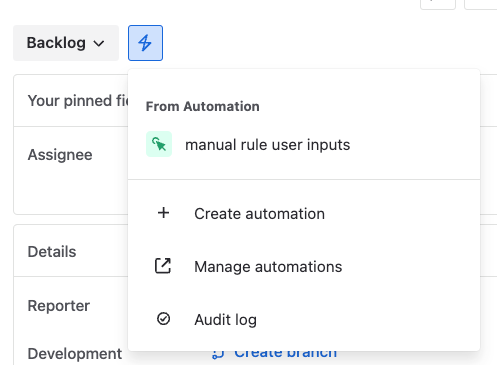This screenshot has height=365, width=497.
Task: Select Create automation menu entry
Action: point(304,214)
